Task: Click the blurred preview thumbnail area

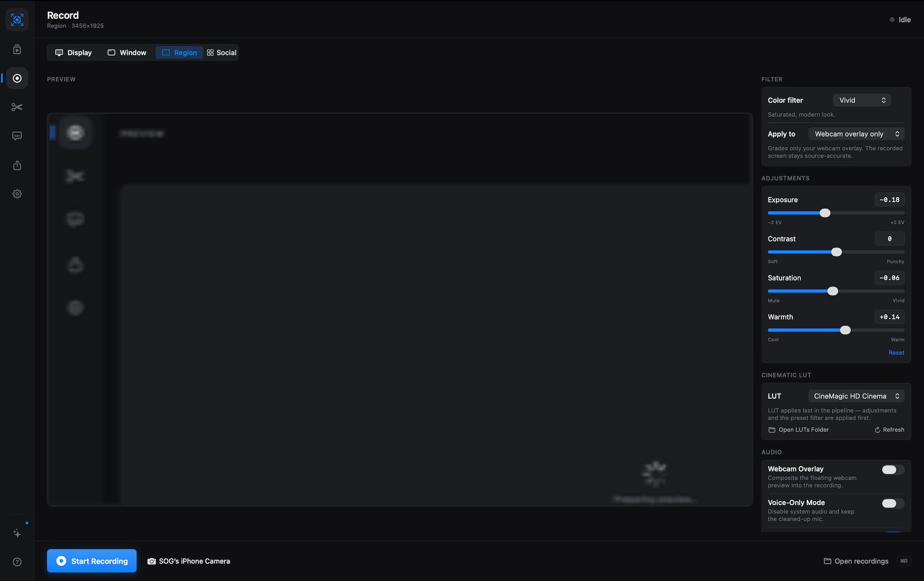Action: coord(399,310)
